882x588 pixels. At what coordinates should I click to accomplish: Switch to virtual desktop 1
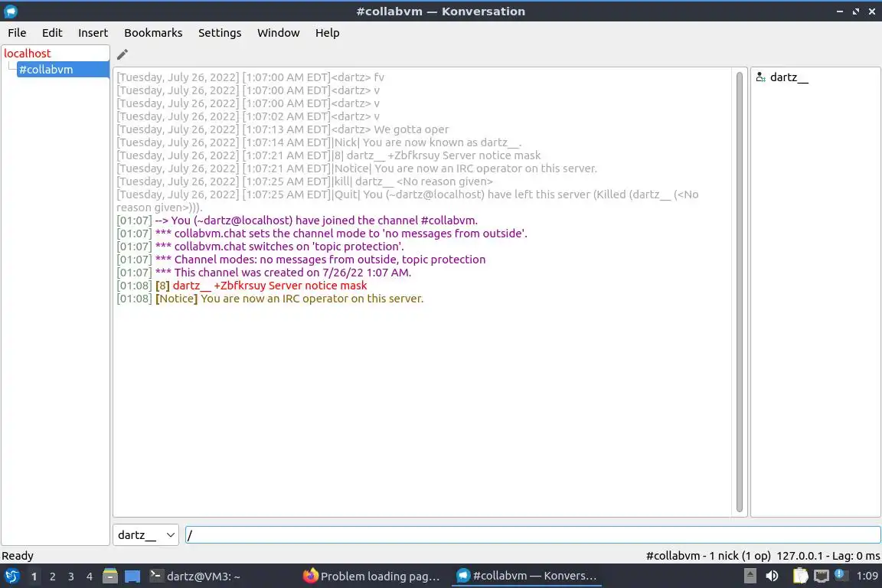pyautogui.click(x=34, y=577)
